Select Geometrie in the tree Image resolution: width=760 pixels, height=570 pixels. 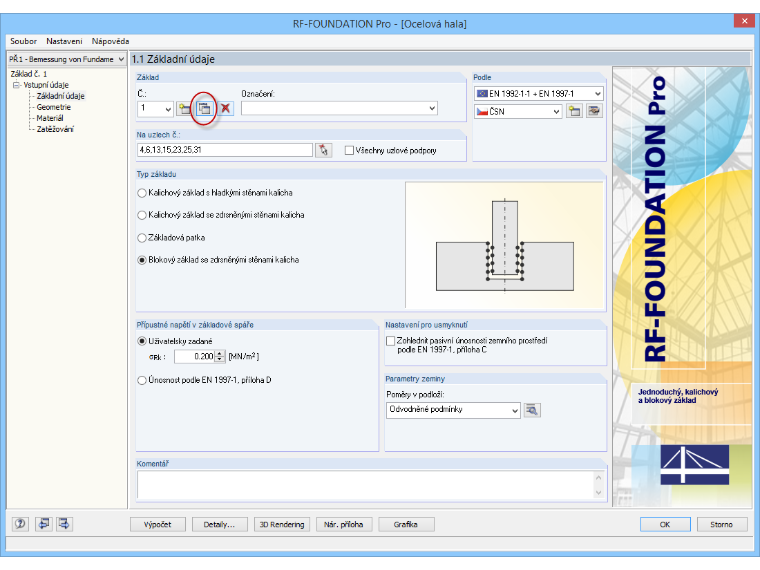54,107
